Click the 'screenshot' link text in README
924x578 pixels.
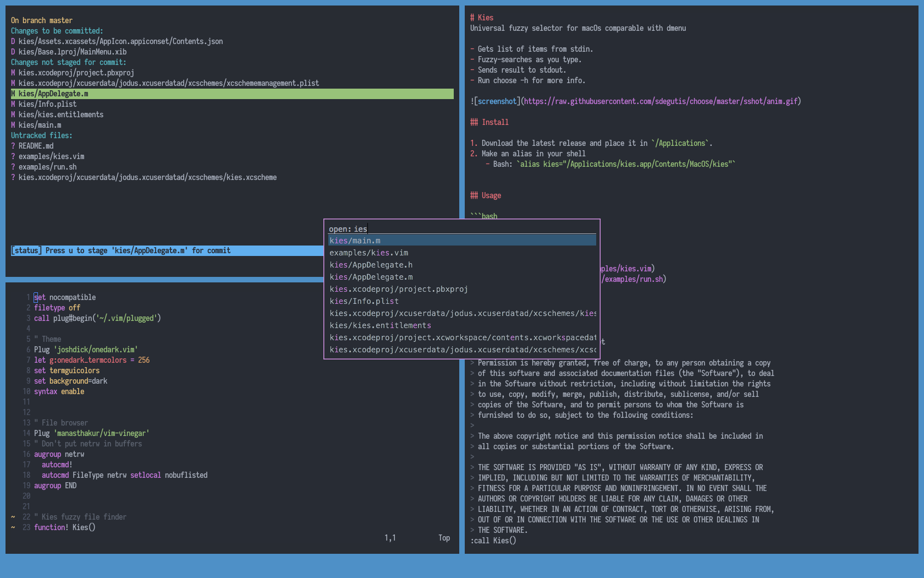point(497,101)
